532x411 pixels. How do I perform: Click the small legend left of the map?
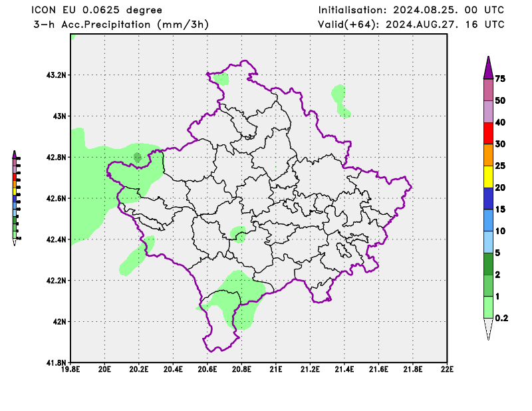[16, 198]
